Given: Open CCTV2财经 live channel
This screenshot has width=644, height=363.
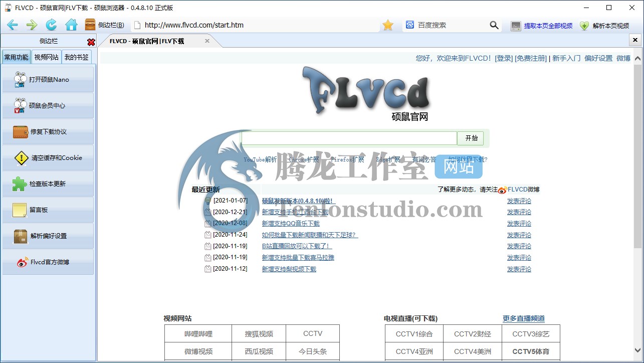Looking at the screenshot, I should pos(473,334).
